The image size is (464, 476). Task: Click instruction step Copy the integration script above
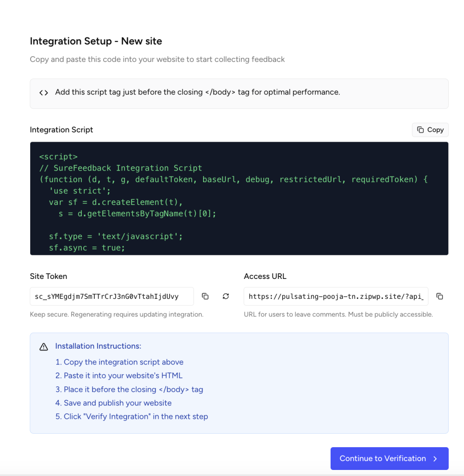(x=119, y=362)
